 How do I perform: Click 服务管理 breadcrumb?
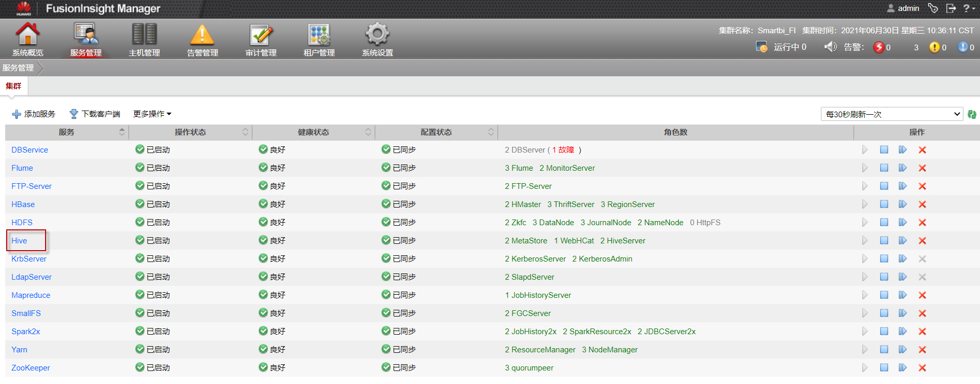(18, 68)
